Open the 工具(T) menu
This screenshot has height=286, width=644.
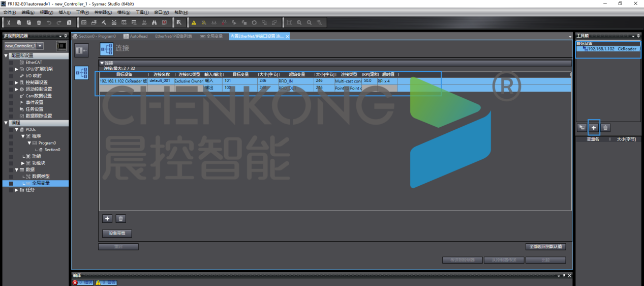(x=142, y=12)
